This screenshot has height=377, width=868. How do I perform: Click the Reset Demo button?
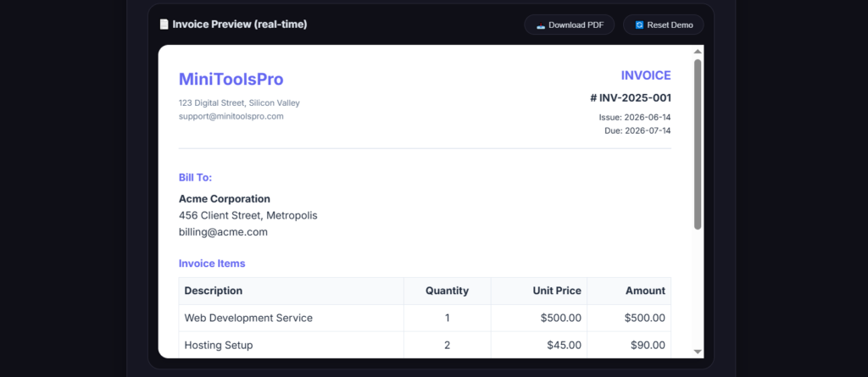tap(663, 25)
